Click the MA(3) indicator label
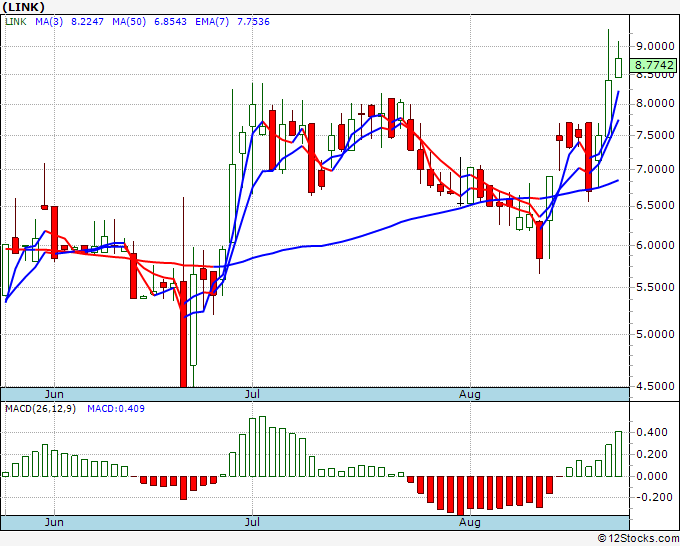 49,22
